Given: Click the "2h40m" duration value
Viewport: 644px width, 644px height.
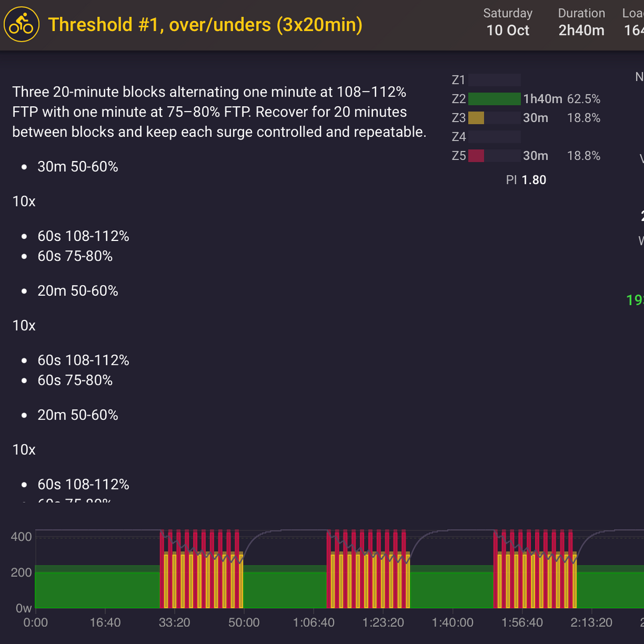Looking at the screenshot, I should (x=581, y=31).
